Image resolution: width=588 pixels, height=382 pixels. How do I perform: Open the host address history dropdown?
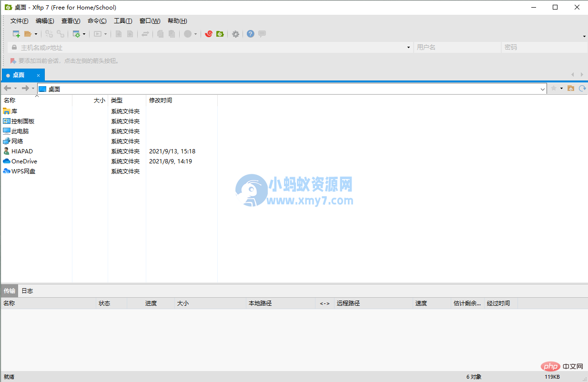[x=408, y=48]
